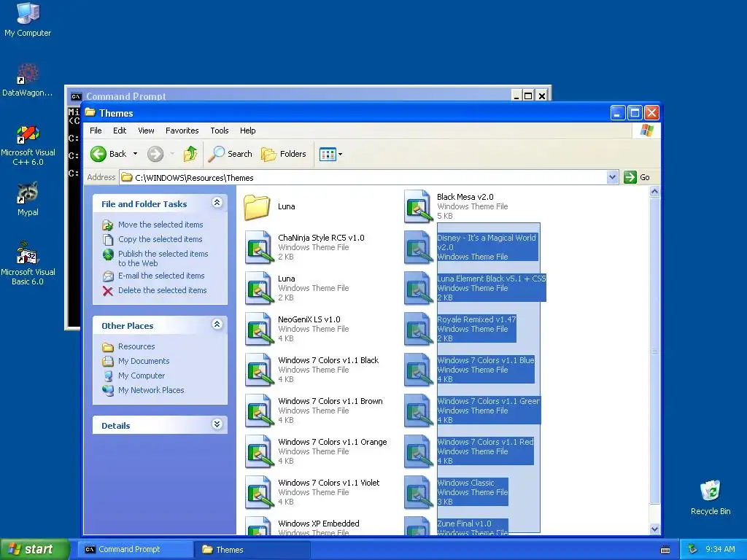Open the My Computer desktop icon

coord(28,19)
